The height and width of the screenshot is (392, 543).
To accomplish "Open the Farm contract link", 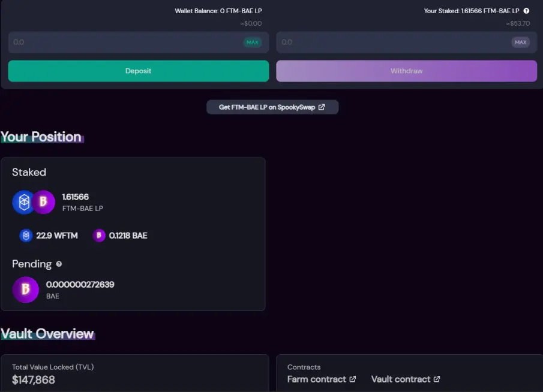I will [322, 379].
